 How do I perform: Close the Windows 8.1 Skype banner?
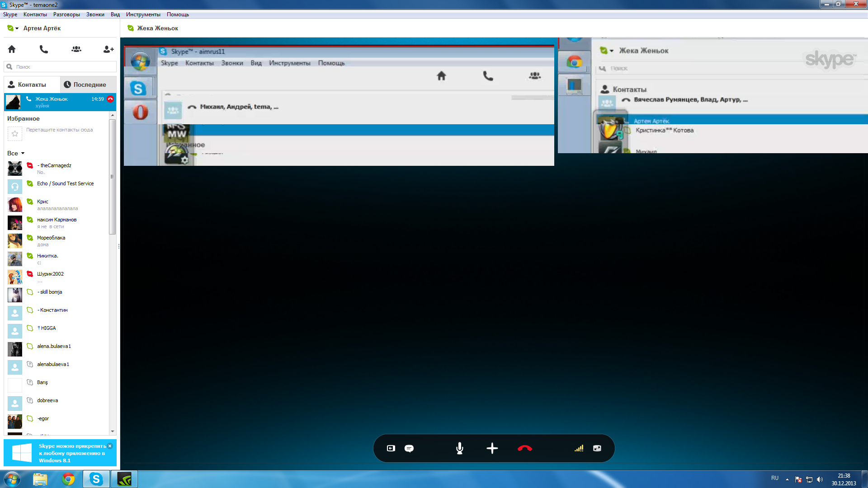(110, 446)
